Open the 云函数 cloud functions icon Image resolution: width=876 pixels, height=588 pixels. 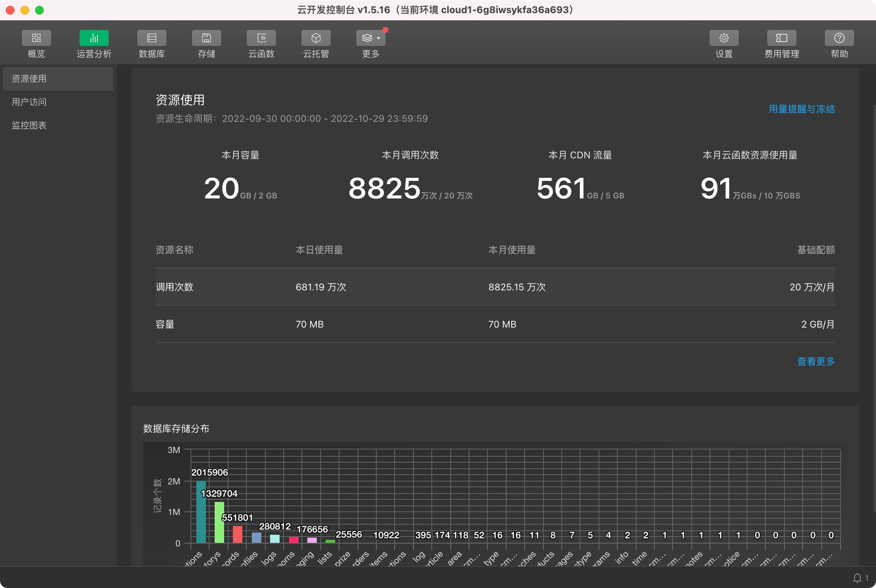pyautogui.click(x=261, y=38)
